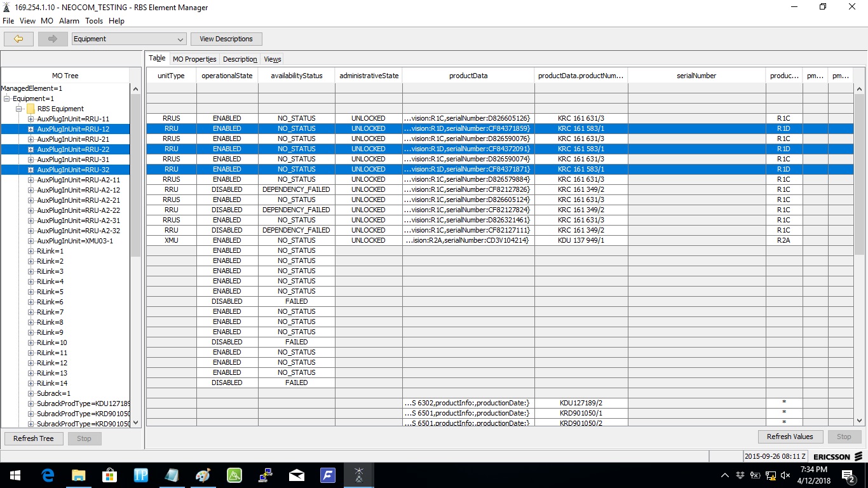Switch to the Description tab
This screenshot has height=488, width=868.
point(240,59)
